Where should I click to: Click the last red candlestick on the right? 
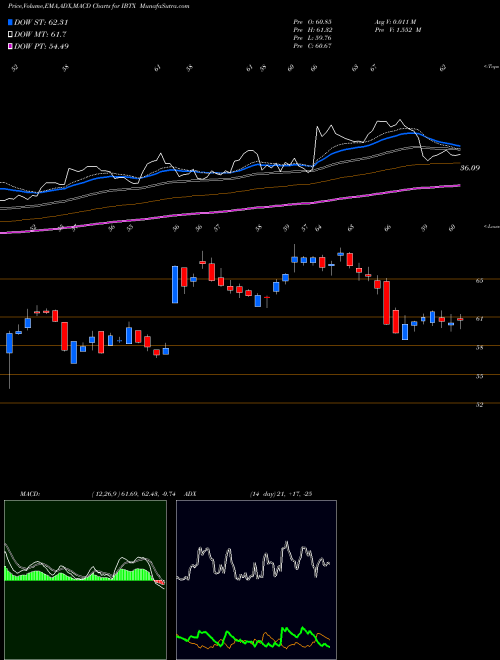tap(460, 320)
